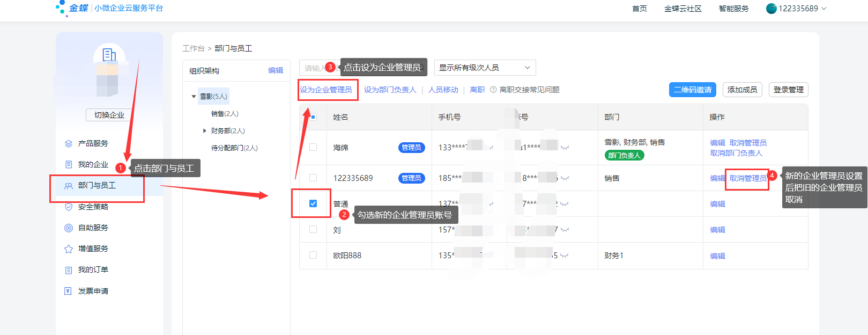Click 取消部门负责人 in the 海绵 row

[736, 153]
